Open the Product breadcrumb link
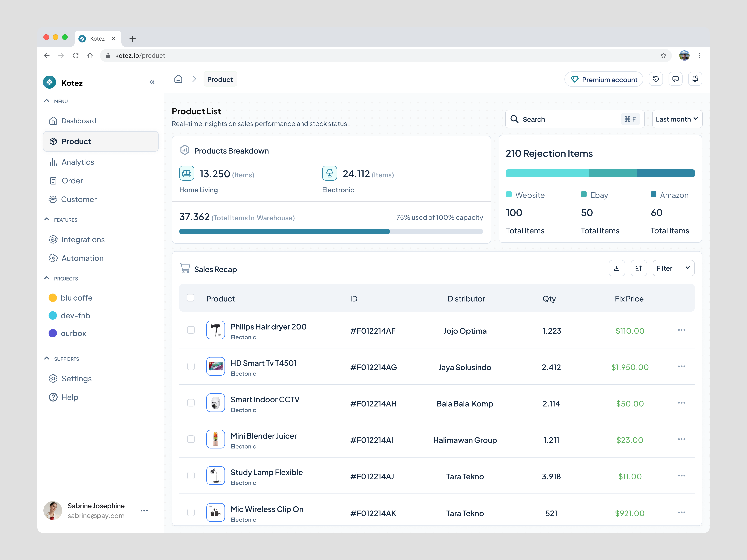 click(x=220, y=79)
